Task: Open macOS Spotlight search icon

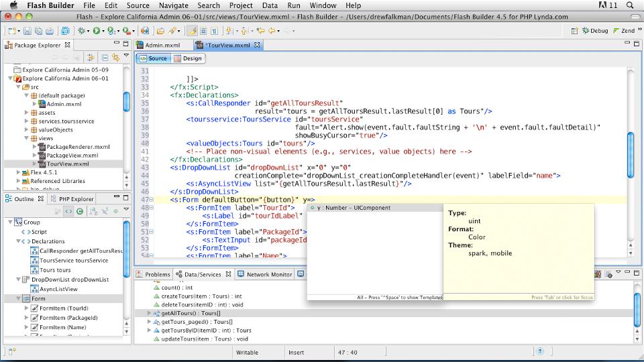Action: click(630, 5)
